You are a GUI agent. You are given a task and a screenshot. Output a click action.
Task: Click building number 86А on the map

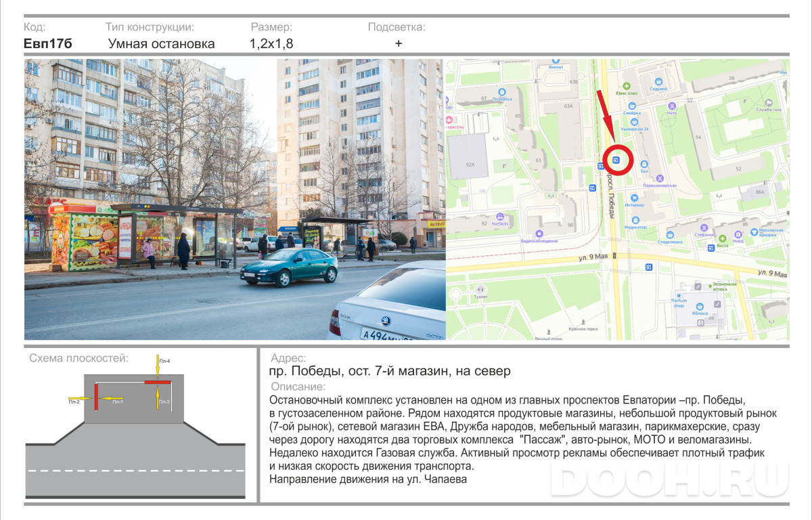(760, 192)
